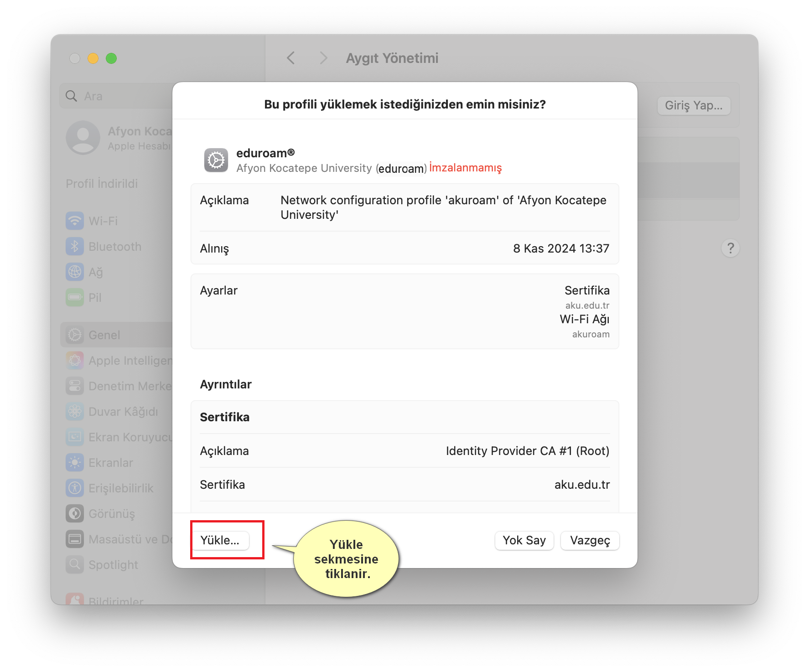The width and height of the screenshot is (809, 672).
Task: Go forward with the right chevron arrow
Action: click(x=323, y=58)
